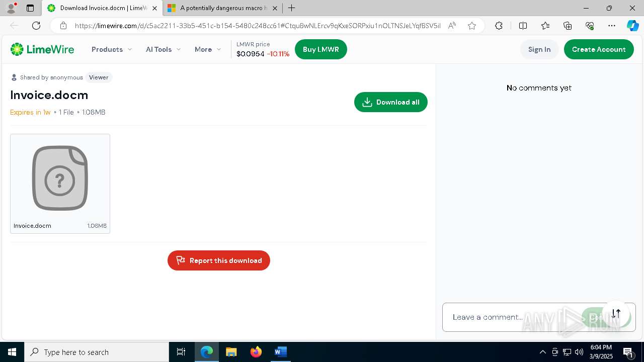The height and width of the screenshot is (362, 644).
Task: Expand the AI Tools dropdown
Action: coord(163,49)
